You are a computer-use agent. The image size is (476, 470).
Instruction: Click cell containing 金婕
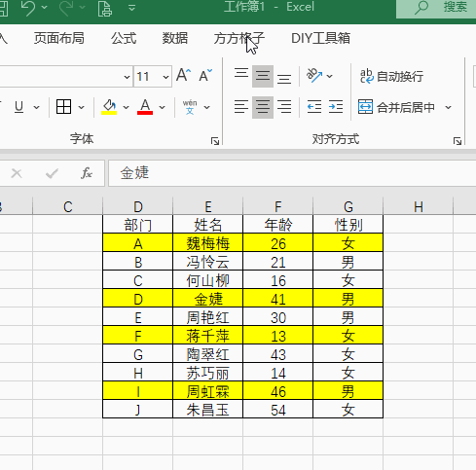coord(208,299)
